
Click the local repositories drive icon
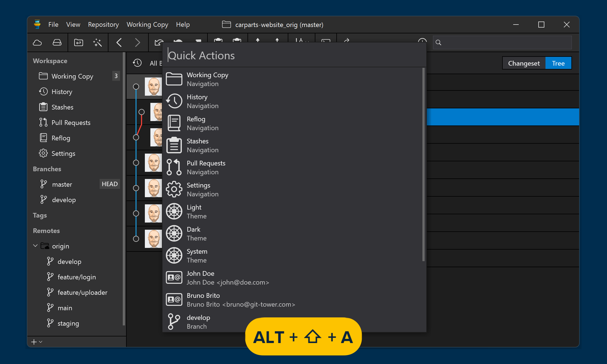(57, 43)
